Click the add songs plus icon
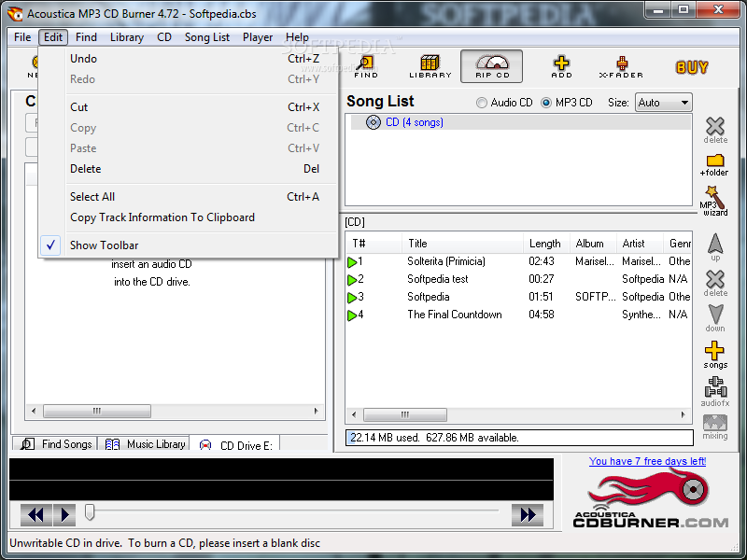747x560 pixels. pyautogui.click(x=714, y=355)
